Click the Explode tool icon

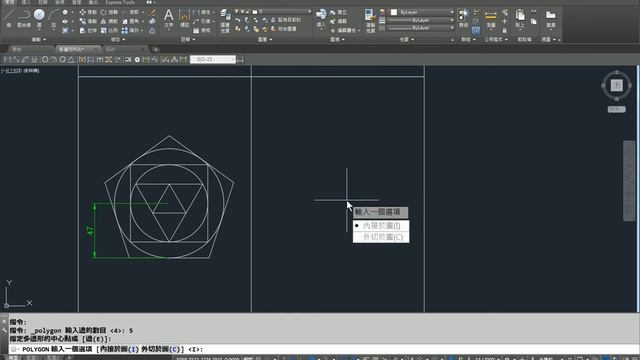point(152,21)
